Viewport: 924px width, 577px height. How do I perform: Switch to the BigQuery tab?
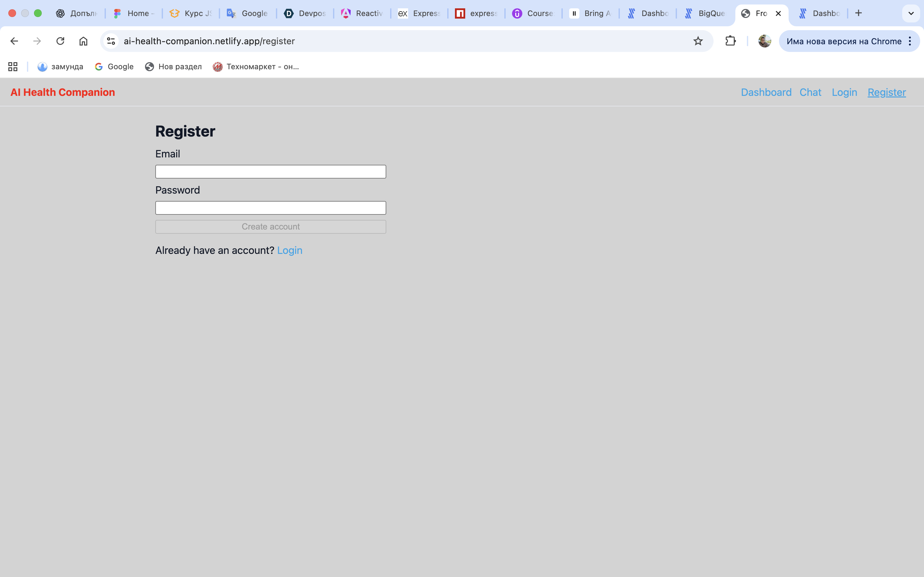pos(705,13)
